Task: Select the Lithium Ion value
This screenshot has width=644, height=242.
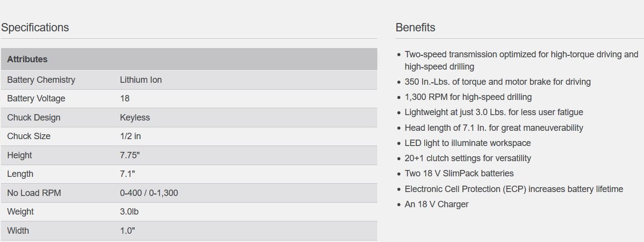Action: [x=141, y=80]
